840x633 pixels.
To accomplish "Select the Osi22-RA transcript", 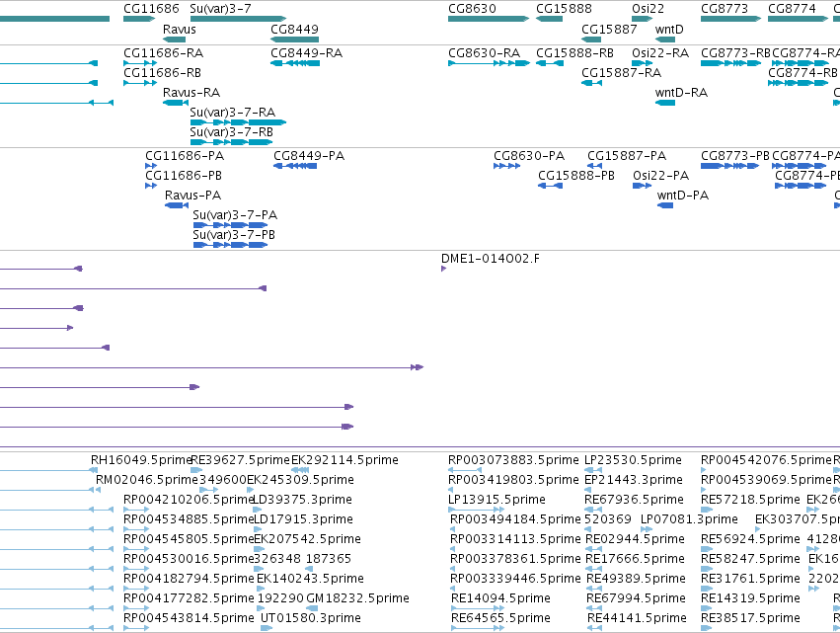I will (x=643, y=63).
